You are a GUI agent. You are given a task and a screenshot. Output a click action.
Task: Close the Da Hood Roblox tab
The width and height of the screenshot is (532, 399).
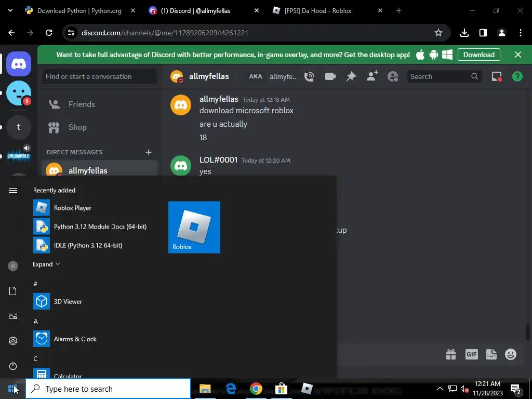pos(380,11)
